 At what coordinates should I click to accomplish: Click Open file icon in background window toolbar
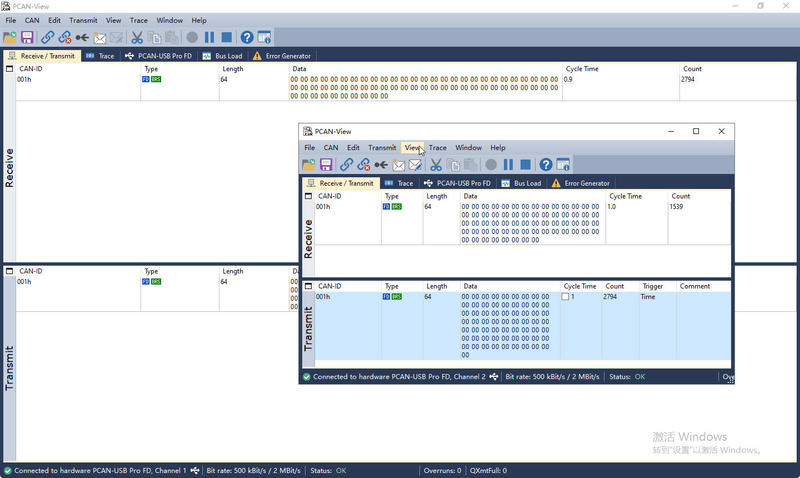click(x=10, y=37)
